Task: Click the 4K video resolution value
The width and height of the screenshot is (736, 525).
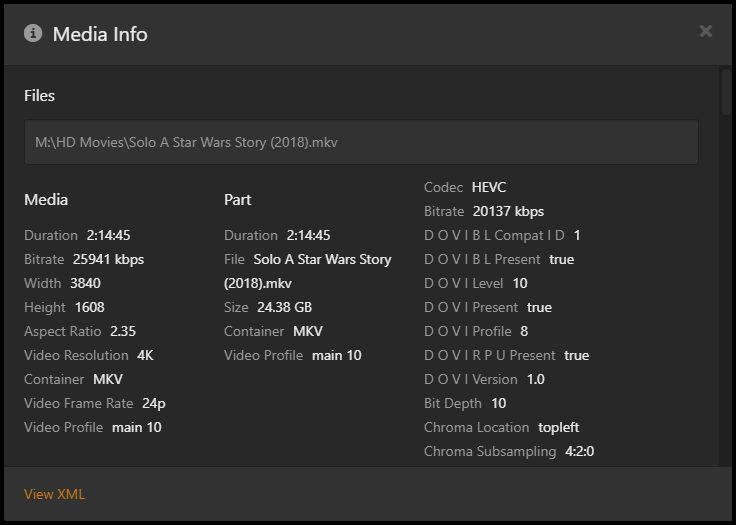Action: (x=146, y=355)
